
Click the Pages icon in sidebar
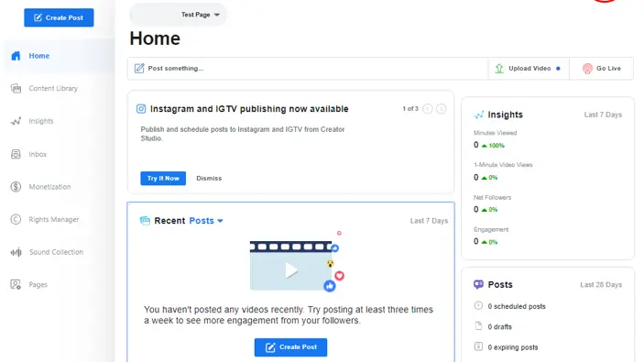(x=16, y=285)
